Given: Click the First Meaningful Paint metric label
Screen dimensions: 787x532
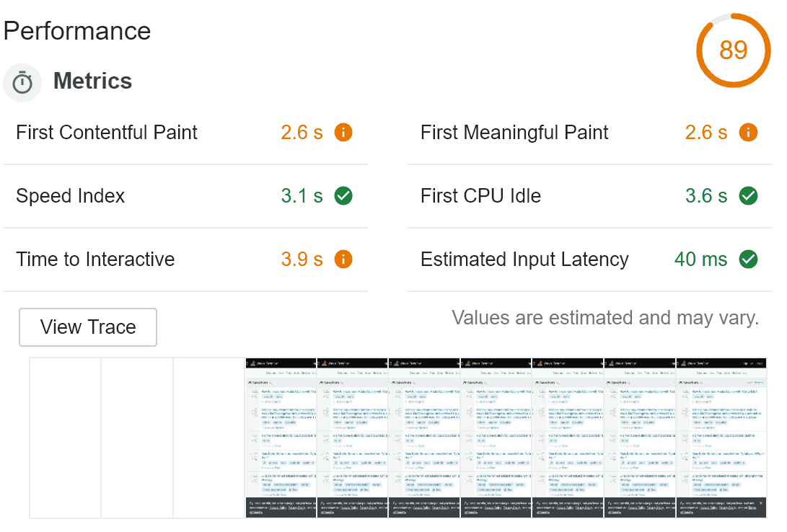Looking at the screenshot, I should pyautogui.click(x=514, y=133).
